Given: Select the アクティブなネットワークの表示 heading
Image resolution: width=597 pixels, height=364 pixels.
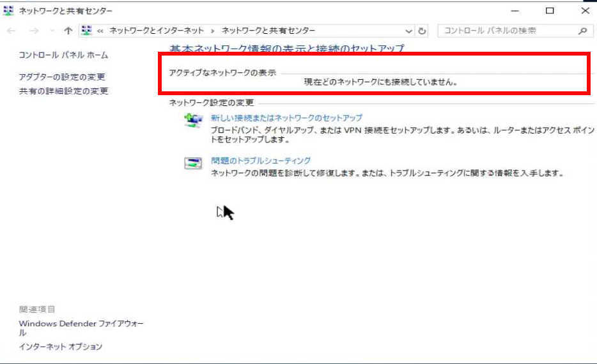Looking at the screenshot, I should (x=222, y=73).
